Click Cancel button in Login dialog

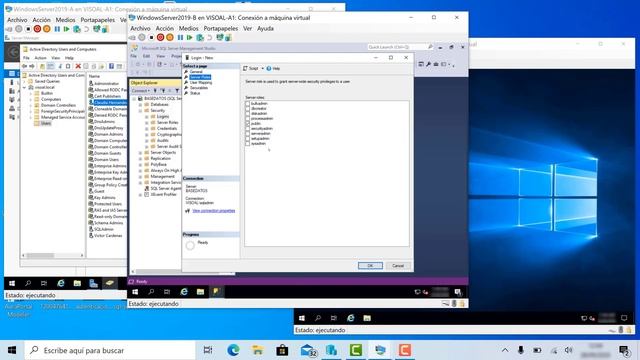point(398,266)
